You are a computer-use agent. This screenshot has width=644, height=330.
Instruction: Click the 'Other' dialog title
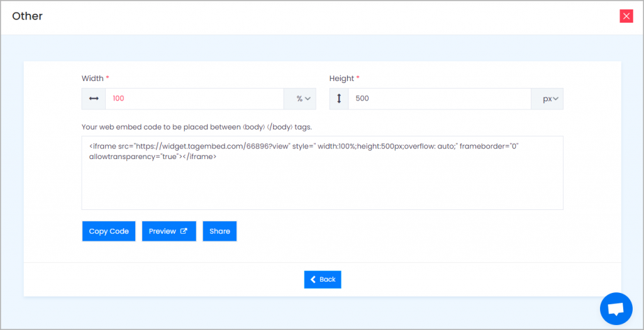click(27, 16)
